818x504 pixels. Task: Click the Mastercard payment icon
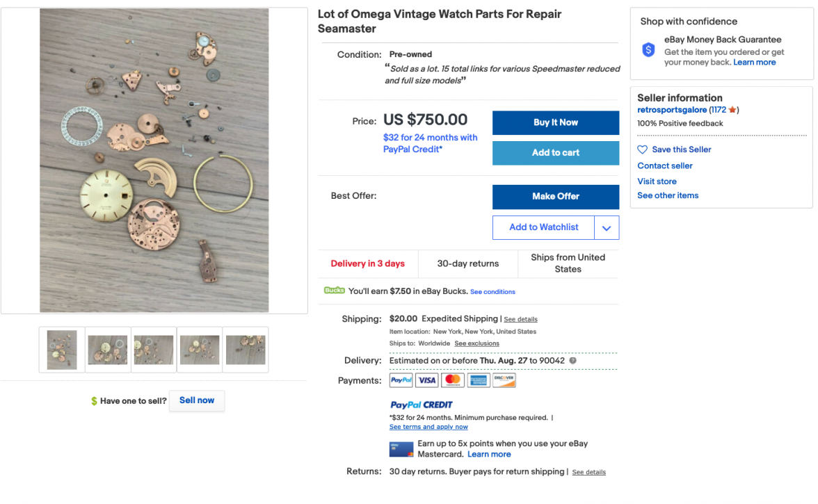coord(453,380)
